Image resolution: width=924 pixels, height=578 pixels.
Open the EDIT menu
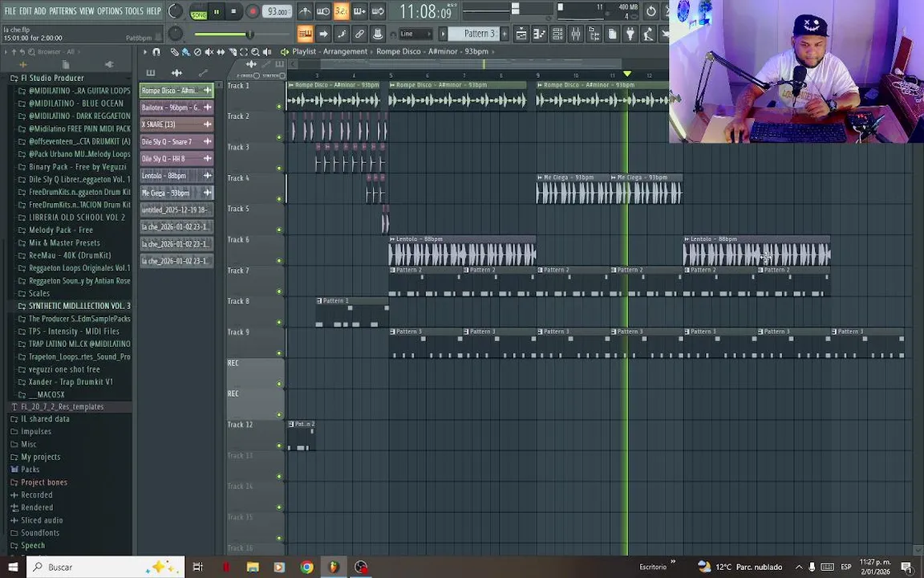tap(26, 11)
